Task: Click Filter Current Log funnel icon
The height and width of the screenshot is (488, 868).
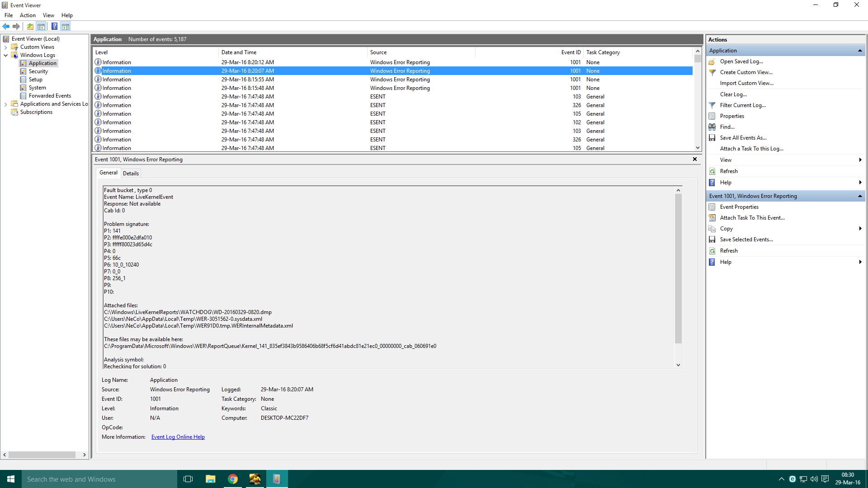Action: tap(712, 105)
